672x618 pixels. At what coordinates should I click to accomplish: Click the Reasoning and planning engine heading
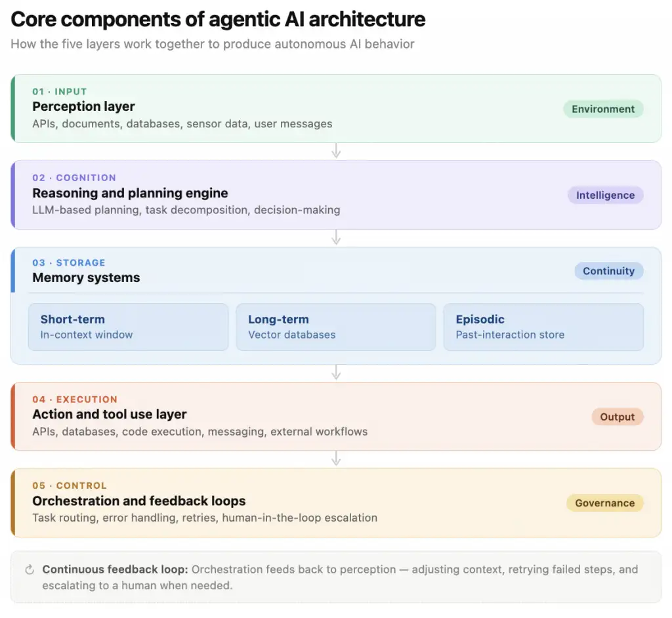(x=131, y=193)
